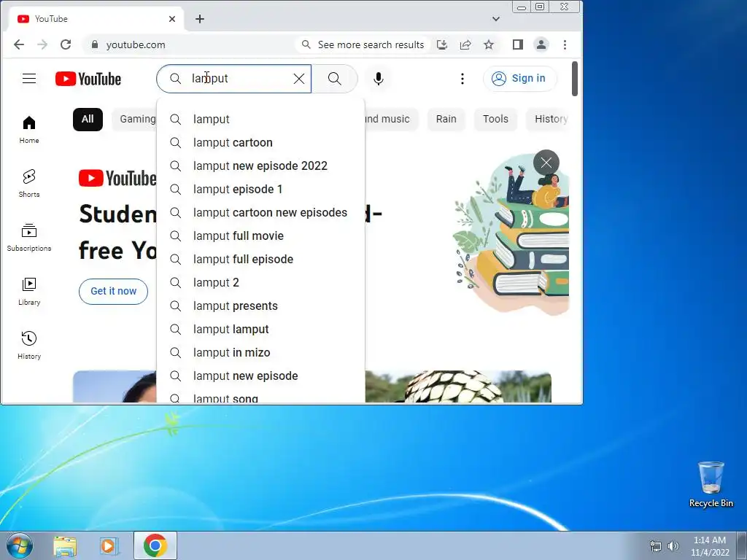
Task: Open Subscriptions in the sidebar
Action: click(29, 237)
